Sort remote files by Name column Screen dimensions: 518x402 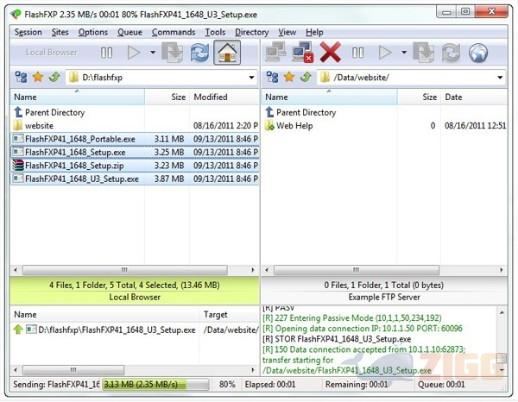click(329, 97)
